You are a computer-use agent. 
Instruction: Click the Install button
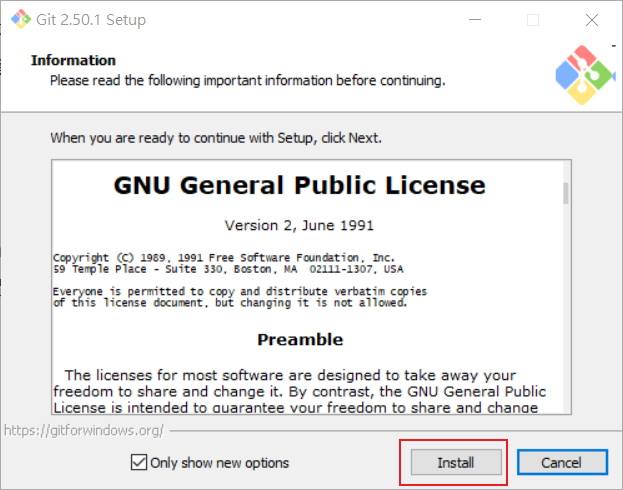click(456, 462)
